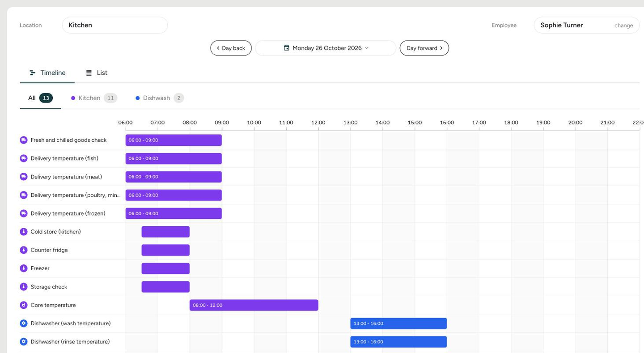The image size is (644, 353).
Task: Open the Monday 26 October 2026 date dropdown
Action: (326, 48)
